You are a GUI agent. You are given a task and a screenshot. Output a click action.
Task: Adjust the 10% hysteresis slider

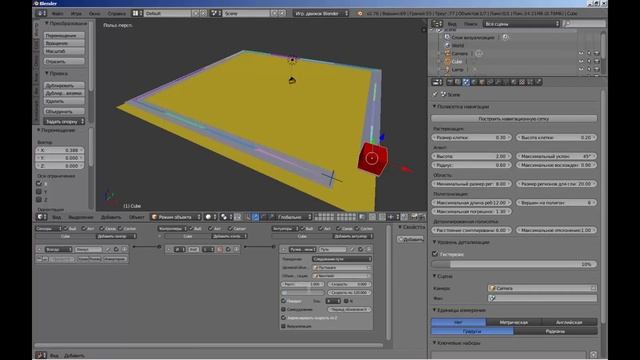click(514, 264)
